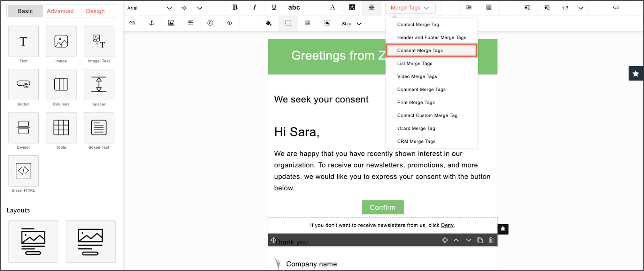The height and width of the screenshot is (271, 644).
Task: Select the Image+Text block
Action: 99,41
